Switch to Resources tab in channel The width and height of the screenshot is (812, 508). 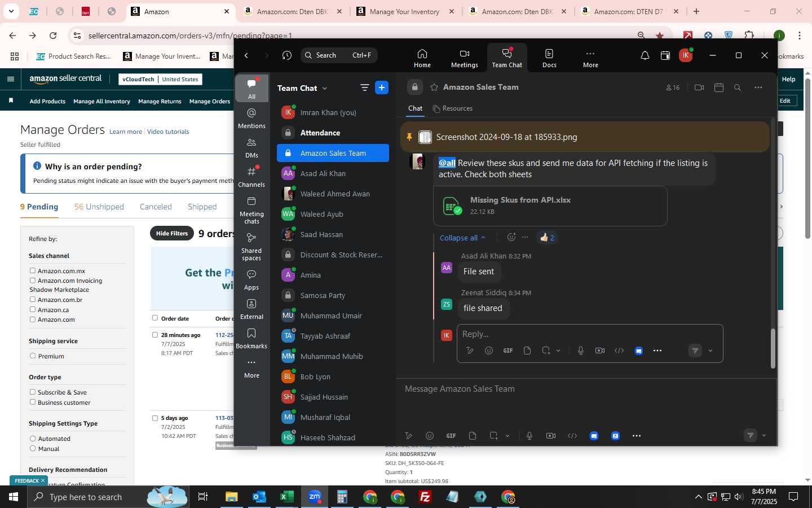[x=453, y=108]
